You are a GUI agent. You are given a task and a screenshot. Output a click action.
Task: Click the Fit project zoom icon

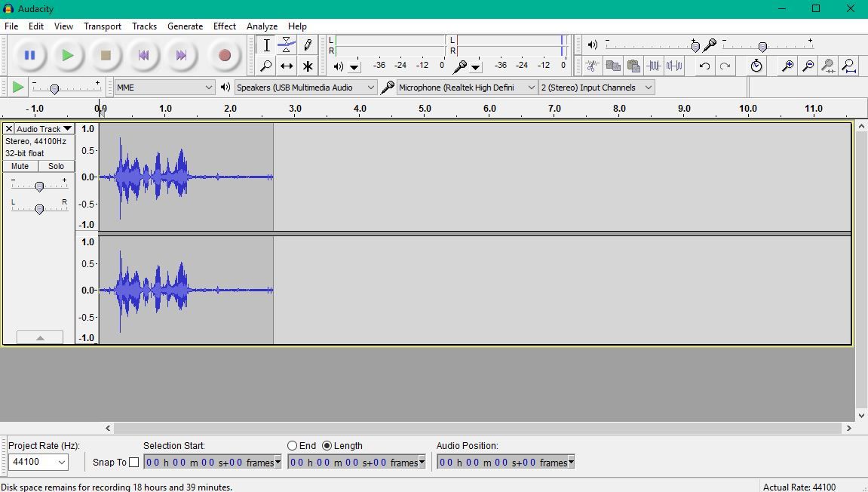pyautogui.click(x=848, y=66)
